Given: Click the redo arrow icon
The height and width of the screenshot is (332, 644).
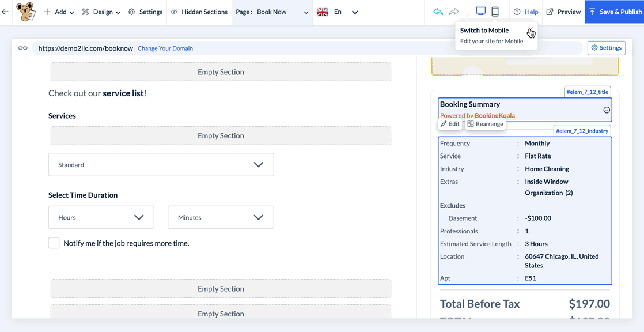Looking at the screenshot, I should [454, 12].
